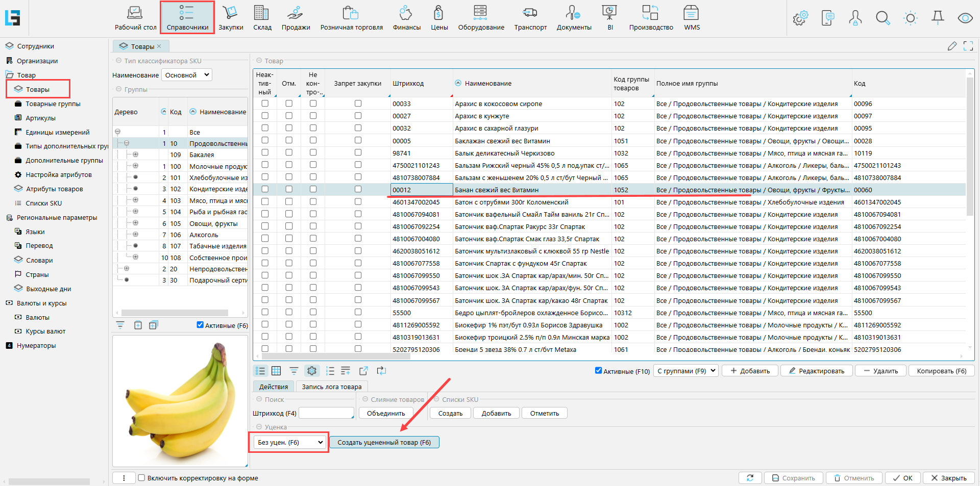
Task: Select Товарные группы in sidebar
Action: coord(53,104)
